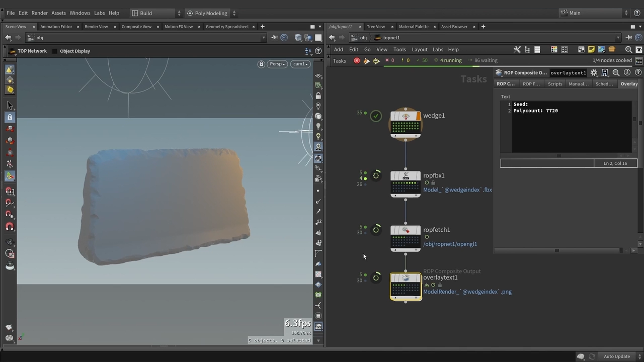Select the overlaytext1 node
The width and height of the screenshot is (644, 362).
tap(406, 287)
